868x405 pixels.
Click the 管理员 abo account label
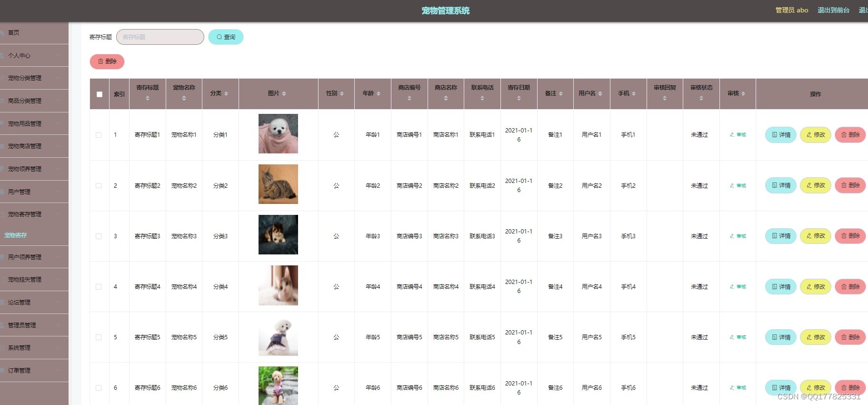(x=792, y=10)
